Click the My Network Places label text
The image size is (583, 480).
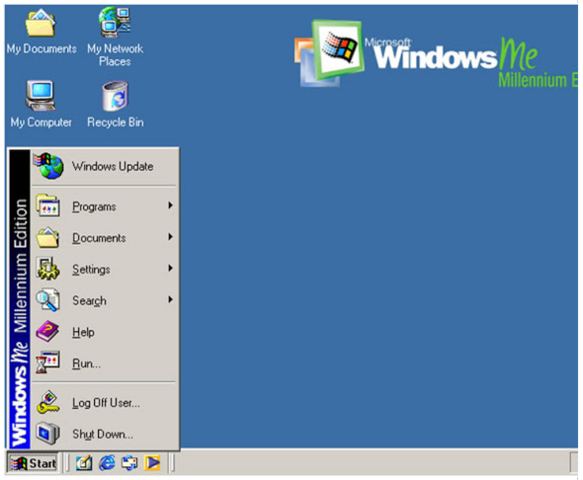(x=115, y=55)
